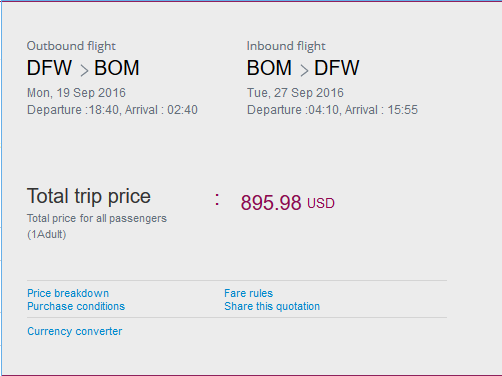The width and height of the screenshot is (502, 376).
Task: Click the USD currency label
Action: click(x=321, y=204)
